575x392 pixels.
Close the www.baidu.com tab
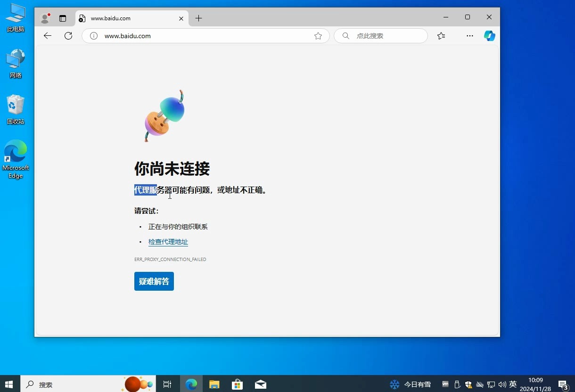tap(181, 18)
